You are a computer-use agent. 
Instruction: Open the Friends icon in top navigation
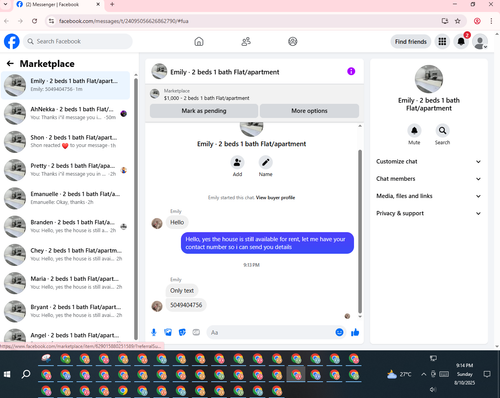coord(246,42)
